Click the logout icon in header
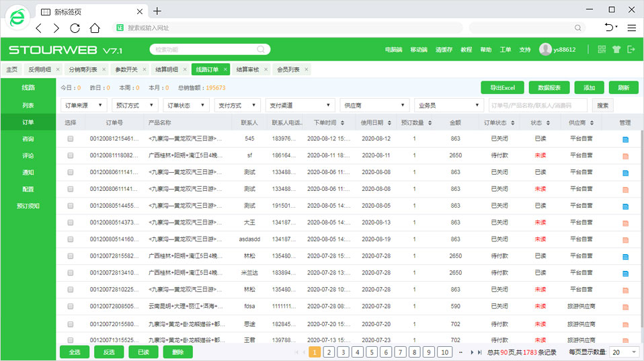Image resolution: width=644 pixels, height=361 pixels. (631, 49)
